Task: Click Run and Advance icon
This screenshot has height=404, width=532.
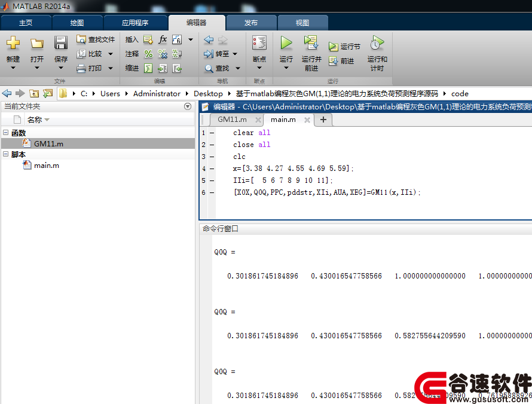Action: (311, 43)
